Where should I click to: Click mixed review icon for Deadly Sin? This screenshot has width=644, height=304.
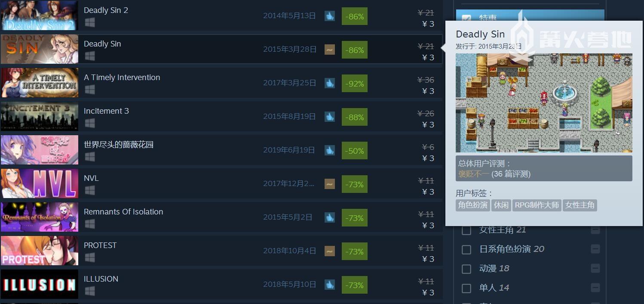(x=330, y=50)
